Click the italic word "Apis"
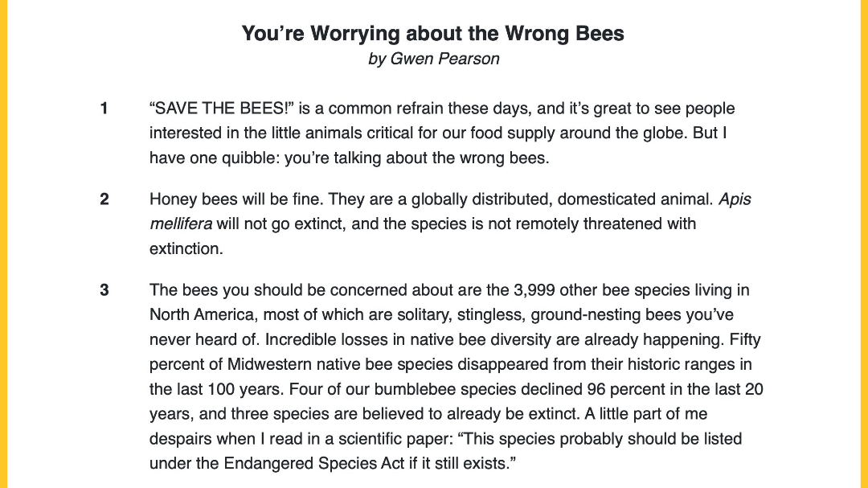Viewport: 868px width, 488px height. point(735,199)
